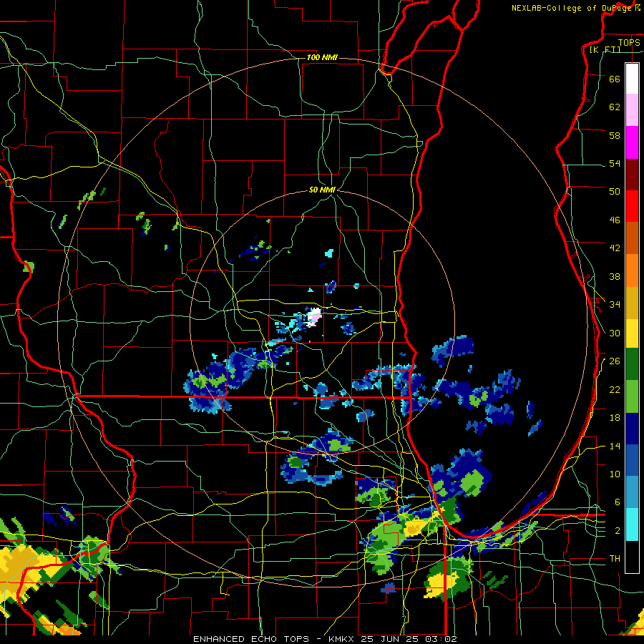Select the bright red legend swatch

point(632,206)
